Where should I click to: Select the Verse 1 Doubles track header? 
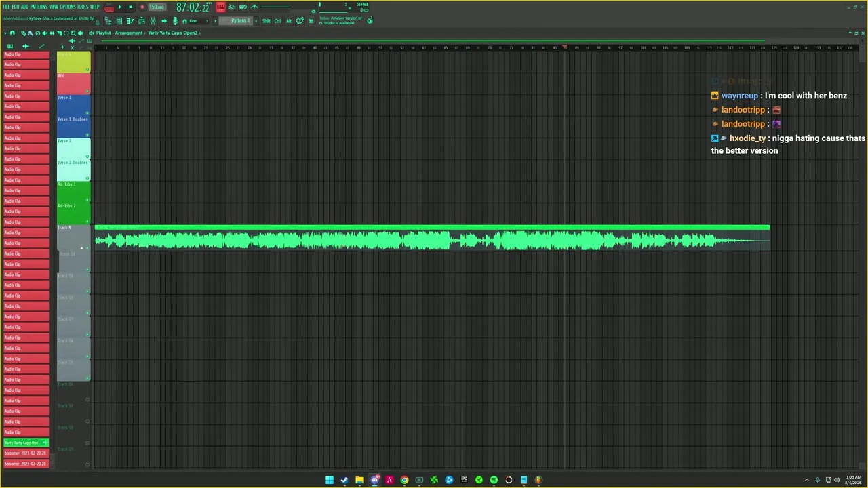73,127
